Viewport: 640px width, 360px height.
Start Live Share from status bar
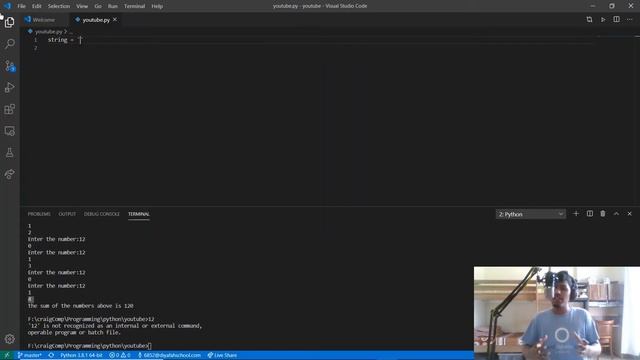222,355
